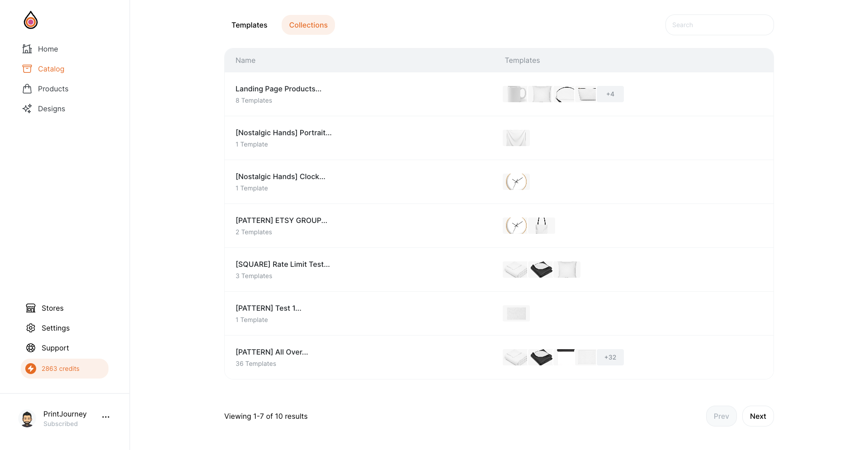This screenshot has height=450, width=868.
Task: Open the Designs sparkle icon
Action: coord(27,109)
